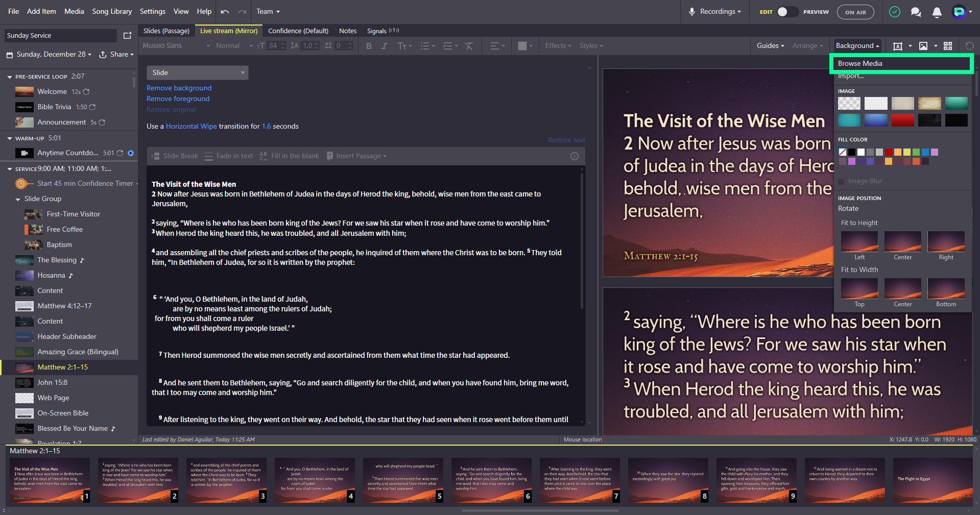Switch to the Confidence (Default) tab
Viewport: 980px width, 515px height.
click(298, 31)
